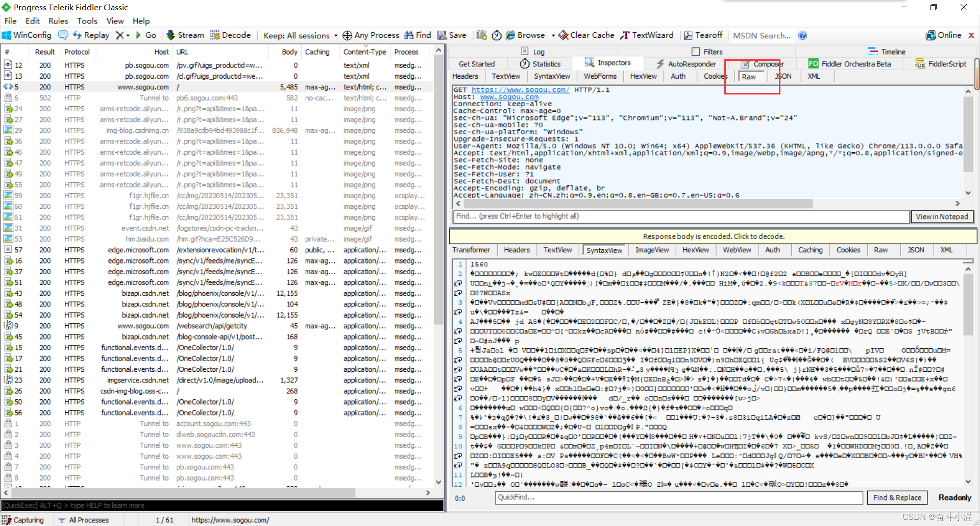Screen dimensions: 980x526
Task: Select the request WebForms inspector tab
Action: [600, 76]
